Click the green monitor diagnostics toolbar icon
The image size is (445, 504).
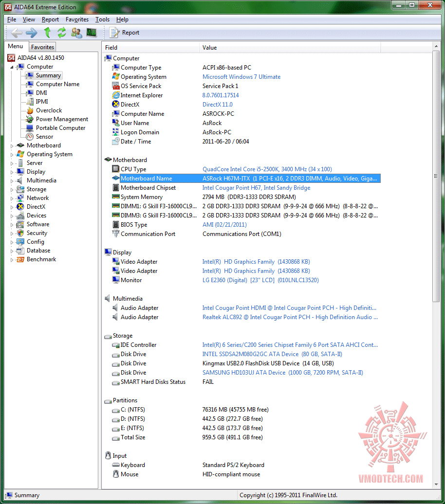pos(92,33)
